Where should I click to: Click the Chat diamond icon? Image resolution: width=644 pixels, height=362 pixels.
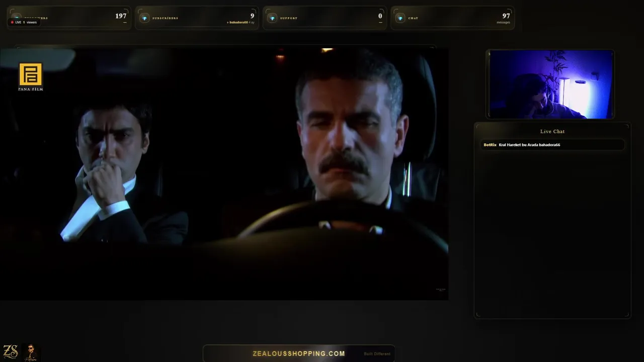tap(400, 18)
